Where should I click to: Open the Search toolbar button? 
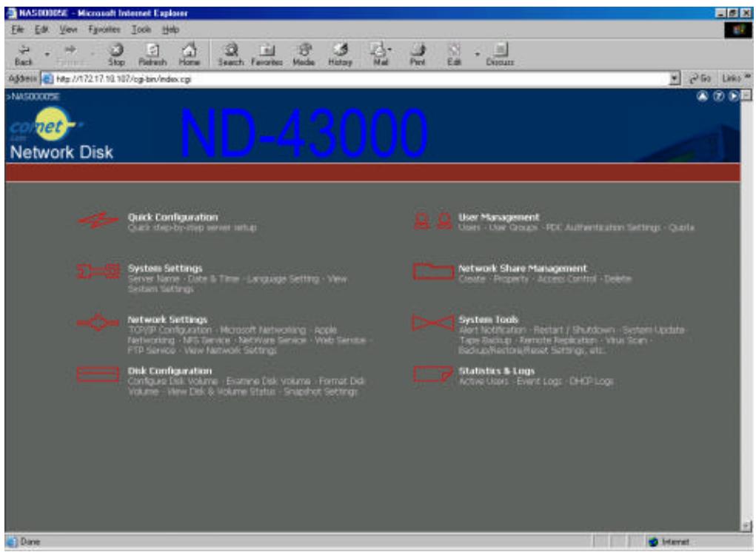230,55
